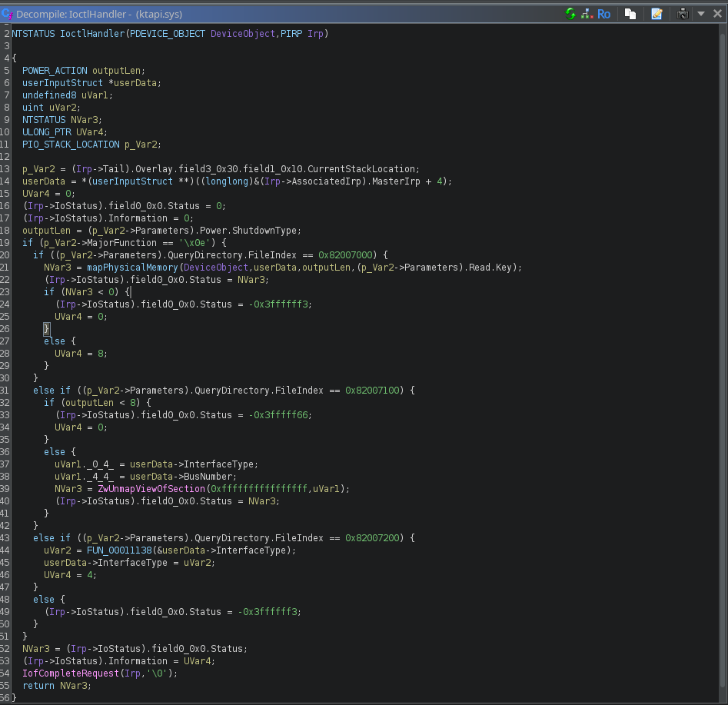Click the mapPhysicalMemory function call
The image size is (728, 705).
tap(132, 268)
